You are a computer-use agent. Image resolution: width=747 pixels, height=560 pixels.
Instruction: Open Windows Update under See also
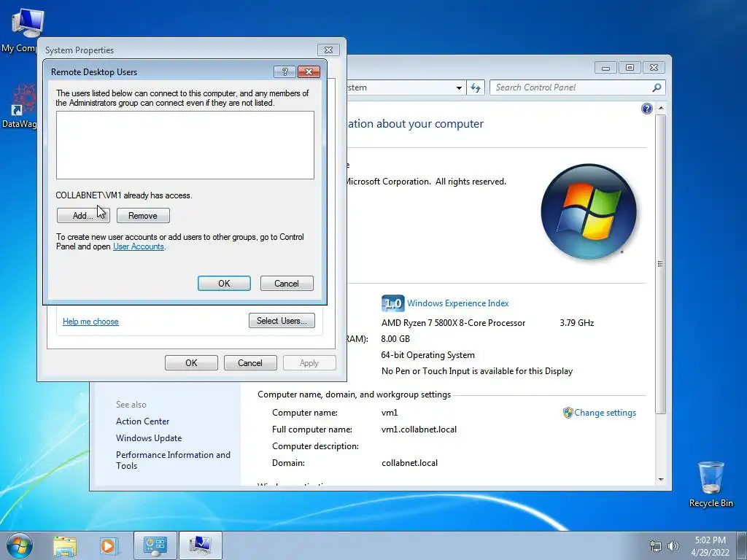point(149,438)
